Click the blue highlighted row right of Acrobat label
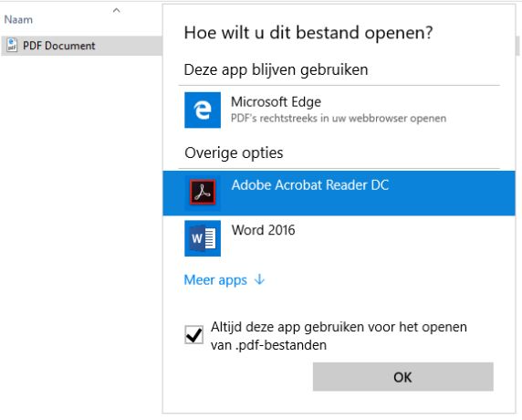 pyautogui.click(x=452, y=194)
